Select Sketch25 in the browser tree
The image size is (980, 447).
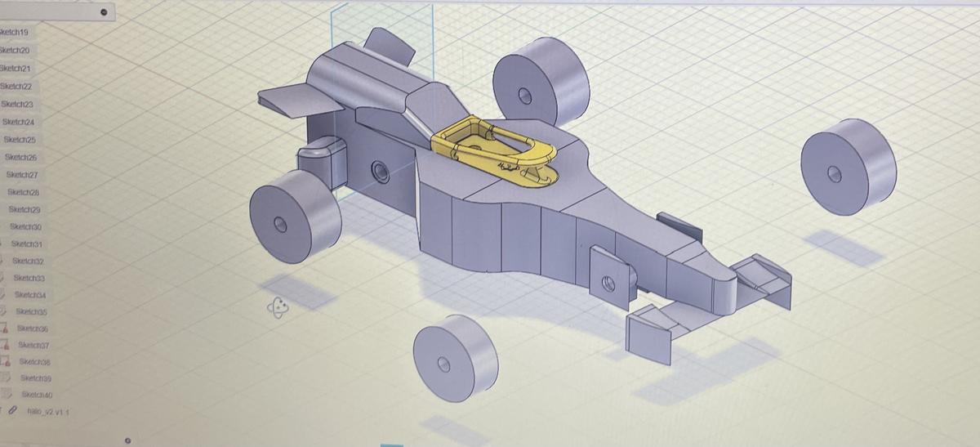coord(20,139)
